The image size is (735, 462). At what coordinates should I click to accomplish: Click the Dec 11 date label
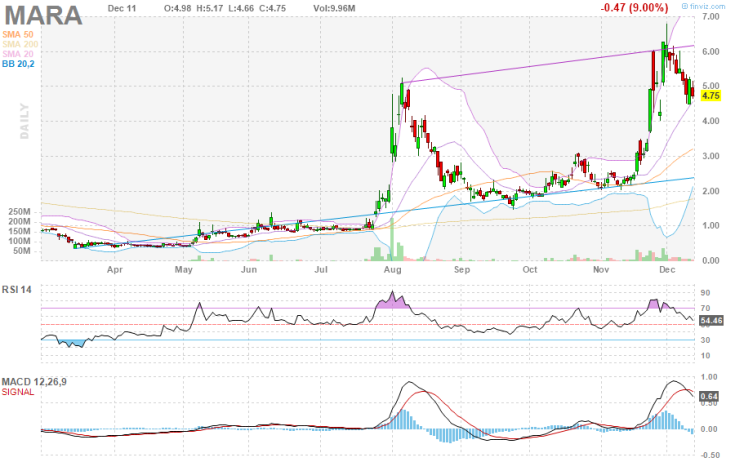(122, 8)
